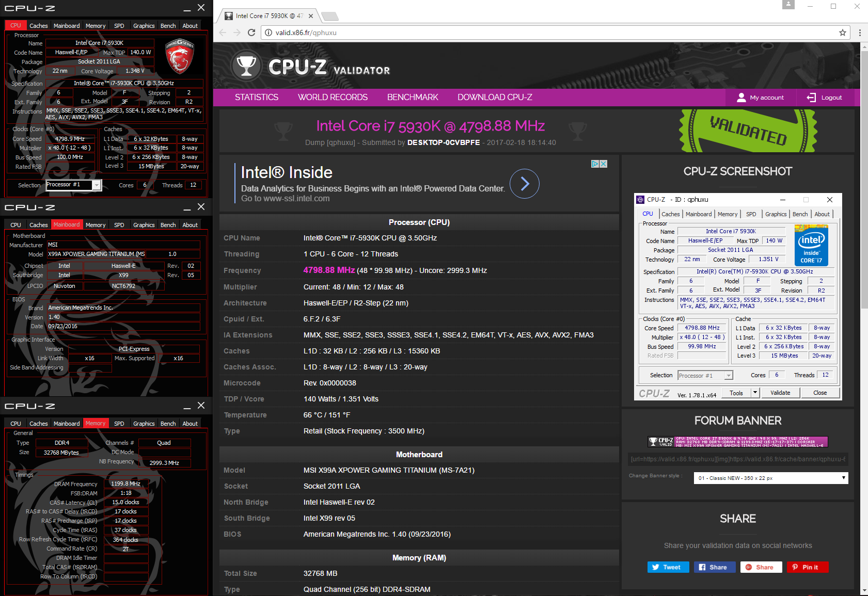This screenshot has height=596, width=868.
Task: Click the Pin it button
Action: [808, 567]
